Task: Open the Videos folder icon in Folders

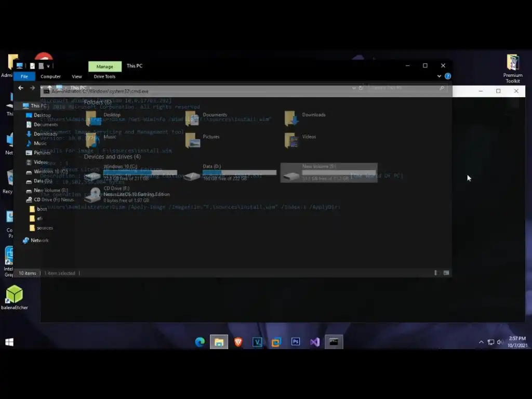Action: [292, 140]
